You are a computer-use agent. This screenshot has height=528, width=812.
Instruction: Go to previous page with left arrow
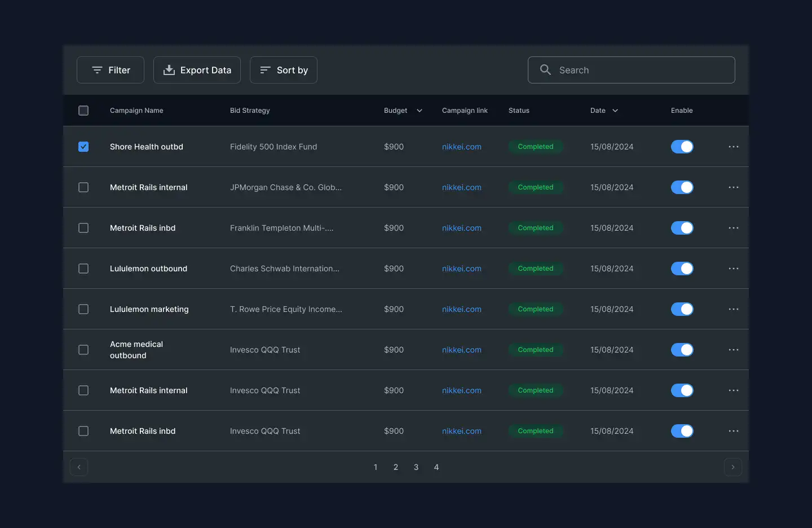click(x=79, y=467)
